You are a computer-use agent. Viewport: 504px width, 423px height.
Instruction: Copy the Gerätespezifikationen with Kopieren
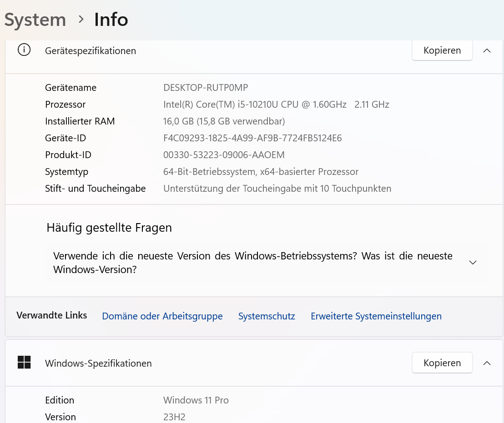pos(442,50)
